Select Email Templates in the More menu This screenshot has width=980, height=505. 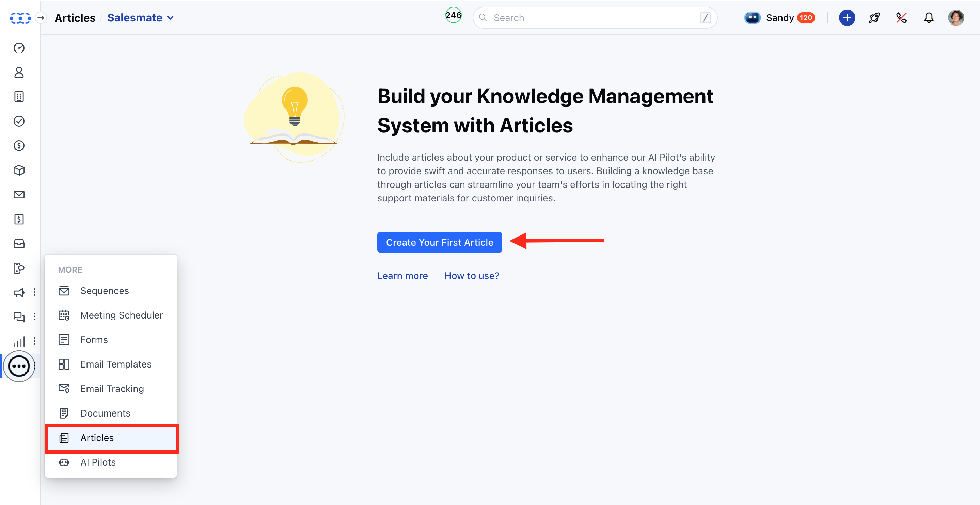[111, 364]
